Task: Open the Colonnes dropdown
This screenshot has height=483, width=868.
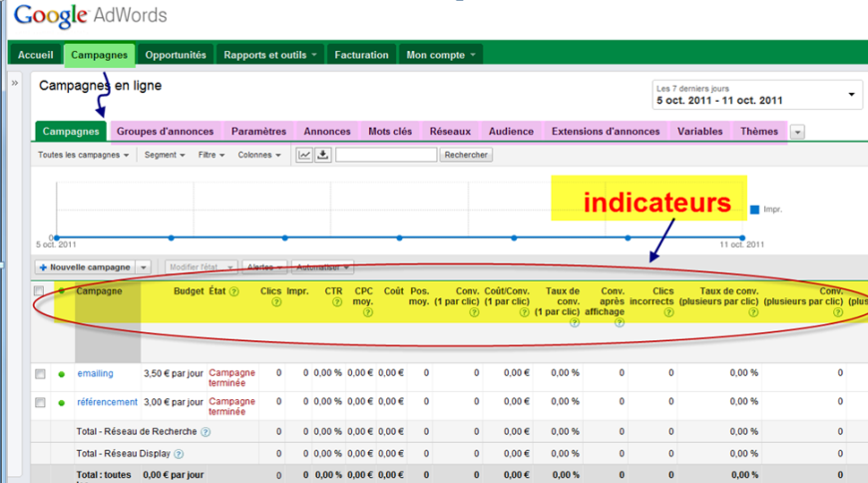Action: coord(259,155)
